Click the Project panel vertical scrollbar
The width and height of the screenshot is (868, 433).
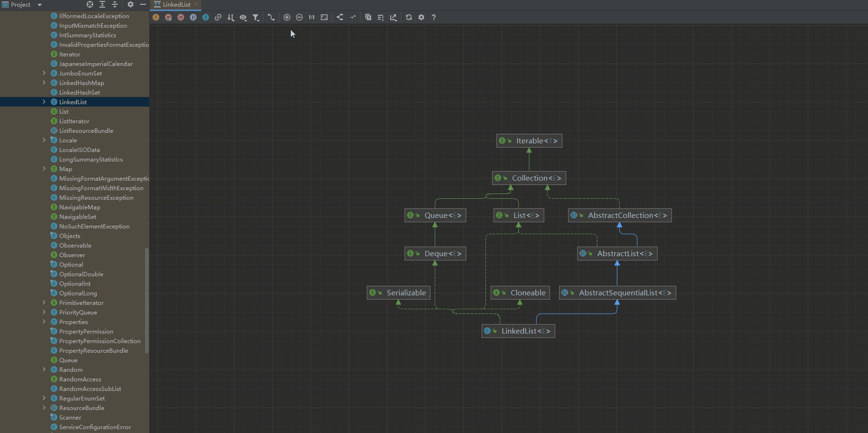(x=147, y=300)
